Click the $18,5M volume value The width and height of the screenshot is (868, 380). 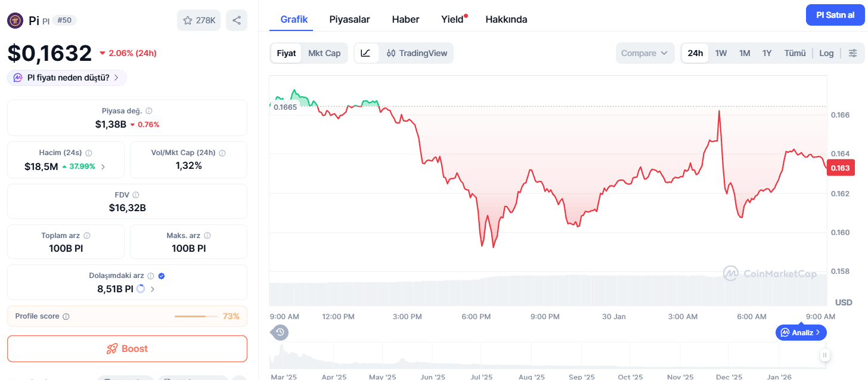point(41,166)
